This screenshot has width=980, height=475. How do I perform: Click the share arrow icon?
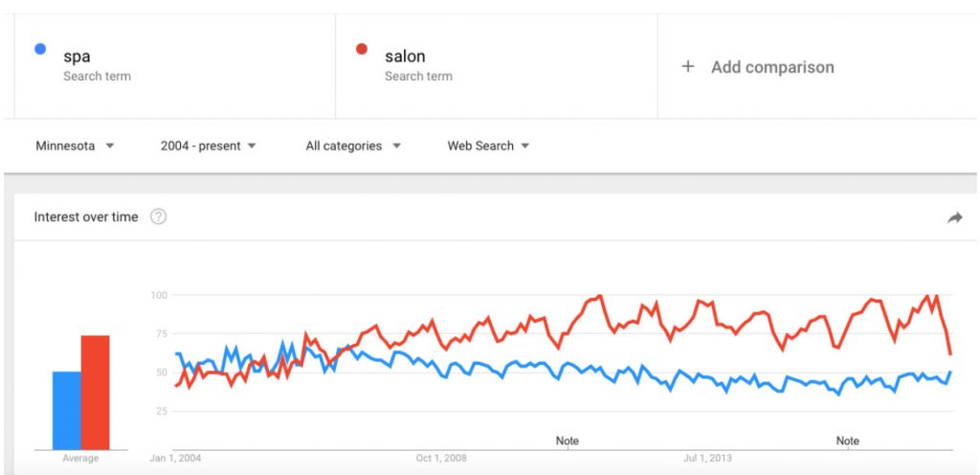tap(954, 217)
